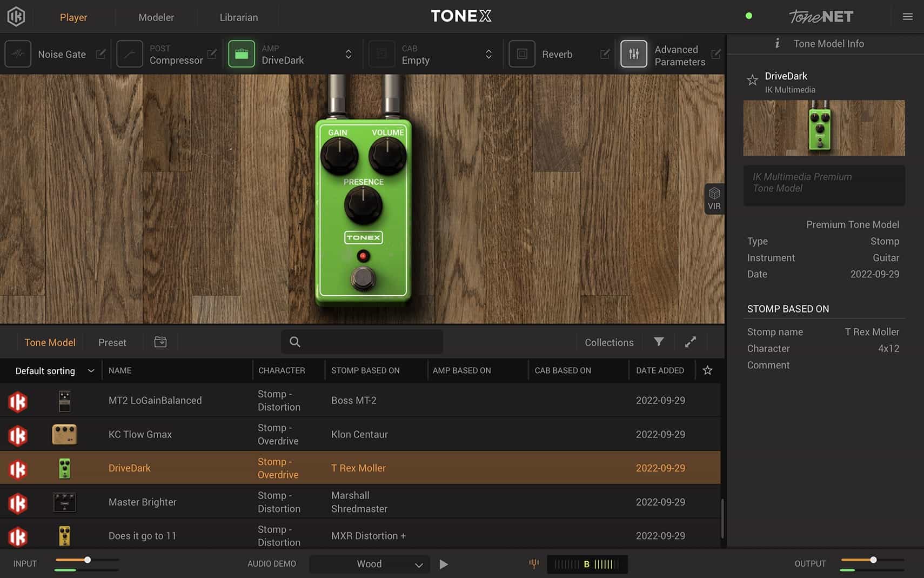Sort by DATE ADDED column header
Screen dimensions: 924x578
pyautogui.click(x=660, y=370)
